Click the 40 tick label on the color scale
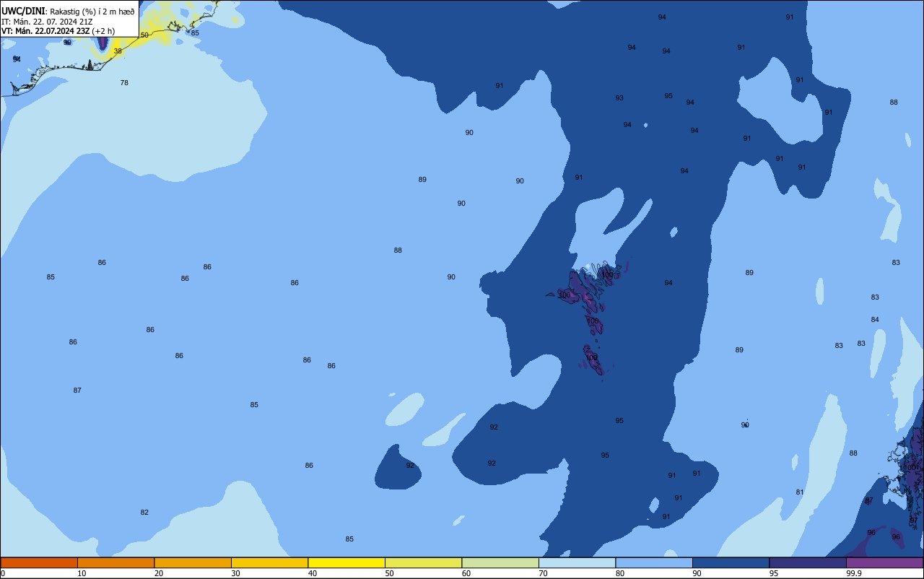924x579 pixels. 312,573
